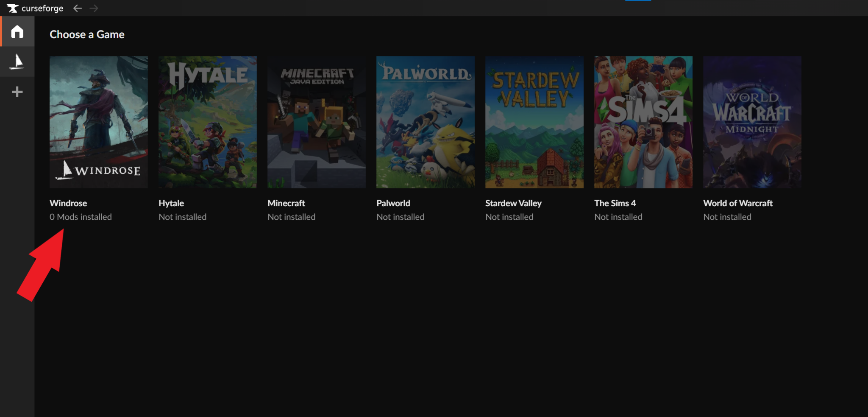Click 'Not installed' under The Sims 4
Screen dimensions: 868x417
[x=618, y=217]
